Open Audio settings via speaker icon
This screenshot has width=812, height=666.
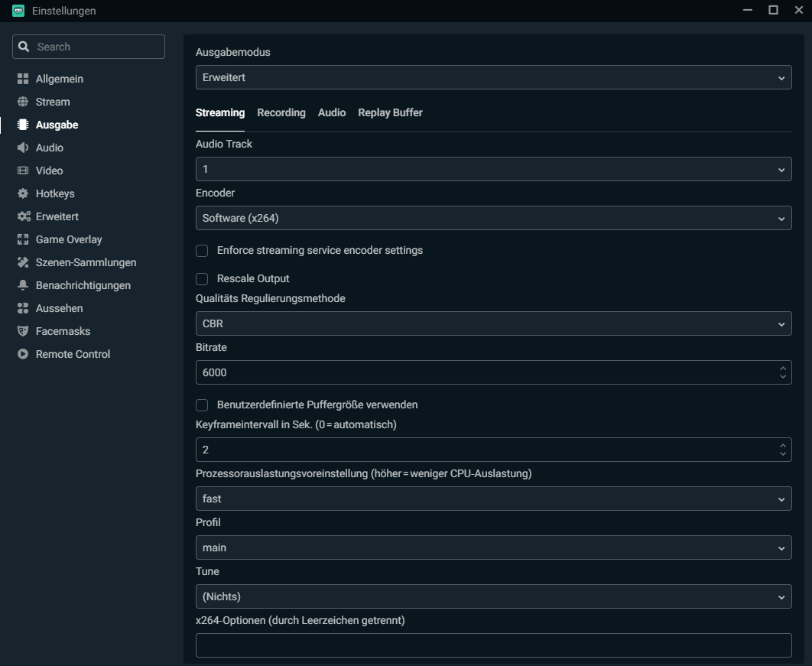click(23, 148)
